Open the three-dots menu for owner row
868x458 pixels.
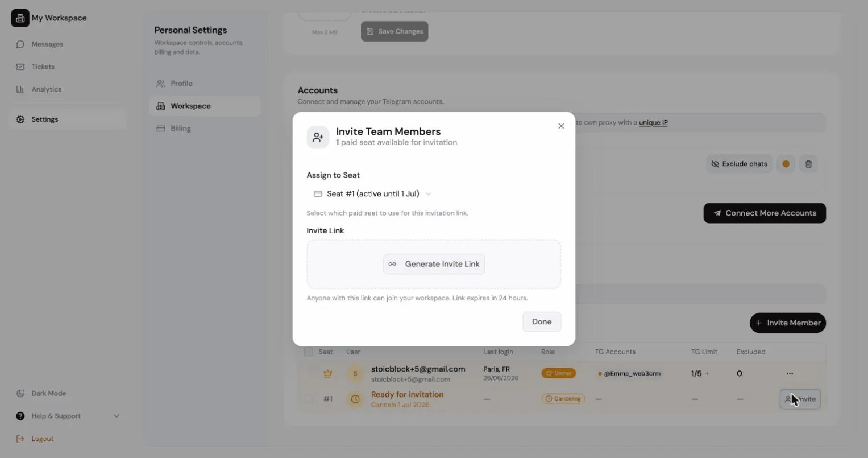click(x=790, y=374)
